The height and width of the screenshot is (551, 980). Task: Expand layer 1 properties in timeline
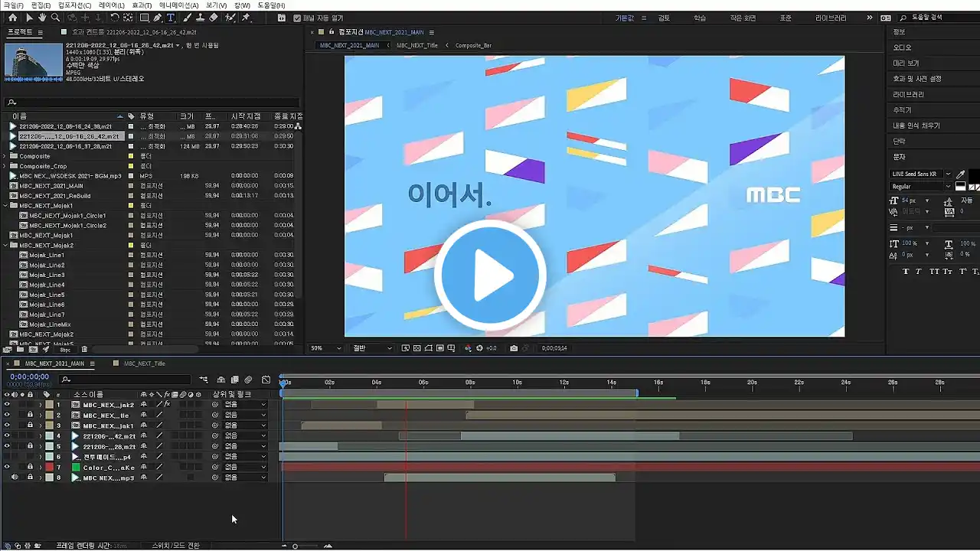(x=41, y=405)
